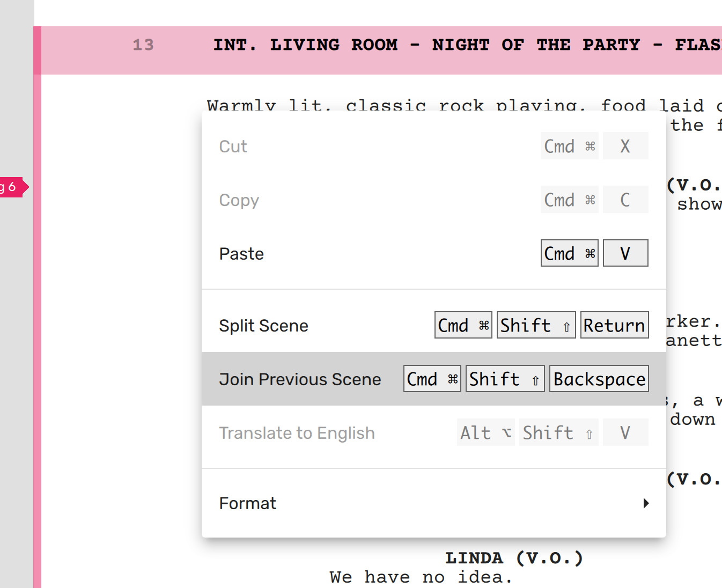722x588 pixels.
Task: Open the Format submenu
Action: [248, 503]
